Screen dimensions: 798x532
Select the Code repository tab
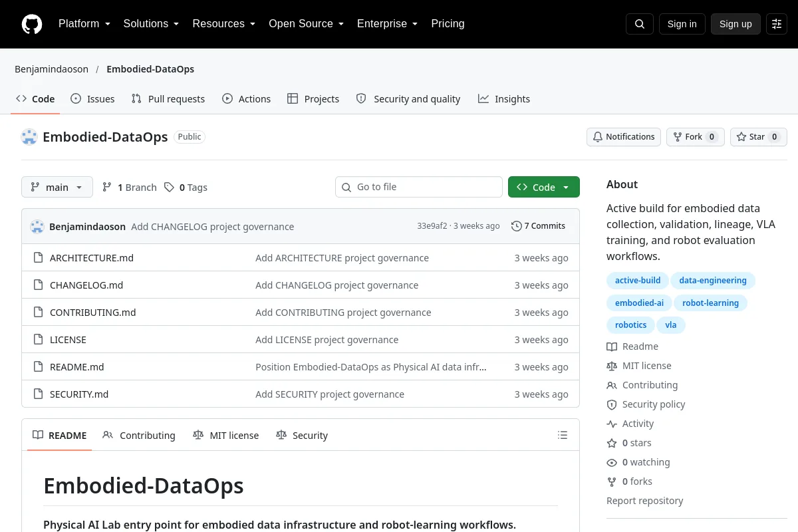click(x=35, y=99)
